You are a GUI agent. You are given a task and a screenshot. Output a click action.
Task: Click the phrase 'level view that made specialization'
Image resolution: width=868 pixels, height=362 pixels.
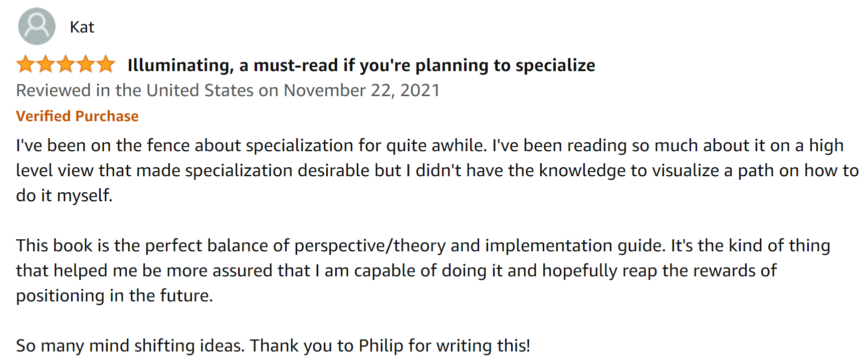pos(154,171)
